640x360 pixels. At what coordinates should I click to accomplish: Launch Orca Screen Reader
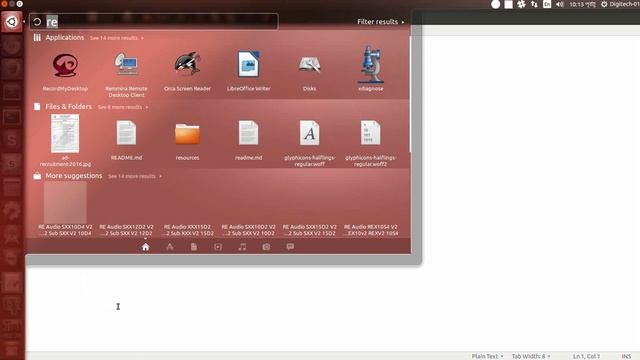click(x=187, y=70)
